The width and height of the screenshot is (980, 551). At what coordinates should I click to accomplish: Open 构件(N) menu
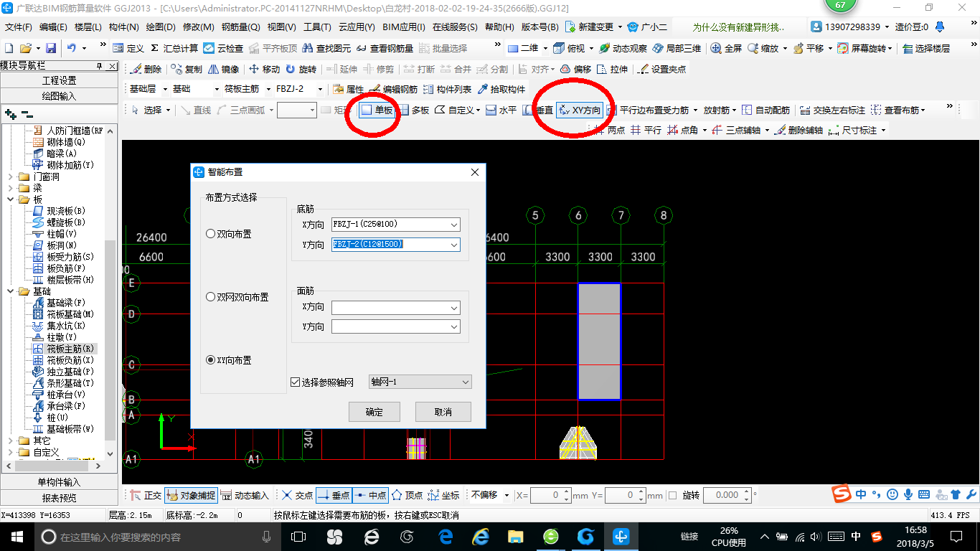(123, 27)
